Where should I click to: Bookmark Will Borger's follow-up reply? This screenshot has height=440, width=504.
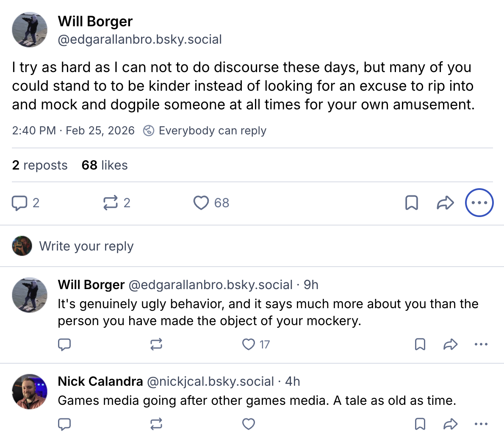[420, 344]
